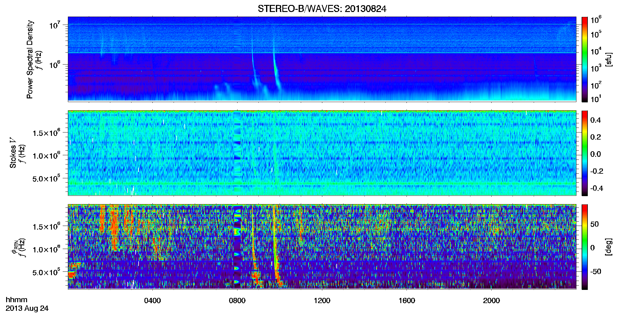Click the φRTN axis label

pyautogui.click(x=14, y=247)
